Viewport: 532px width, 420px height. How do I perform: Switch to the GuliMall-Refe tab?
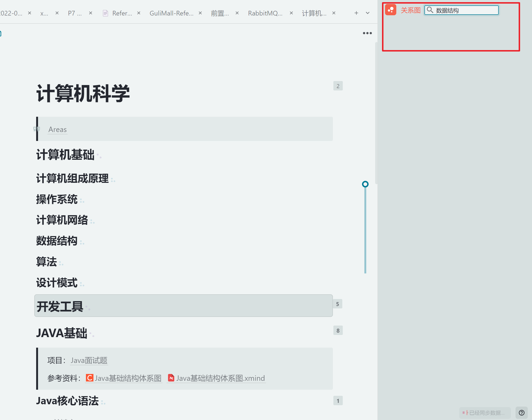click(x=171, y=13)
